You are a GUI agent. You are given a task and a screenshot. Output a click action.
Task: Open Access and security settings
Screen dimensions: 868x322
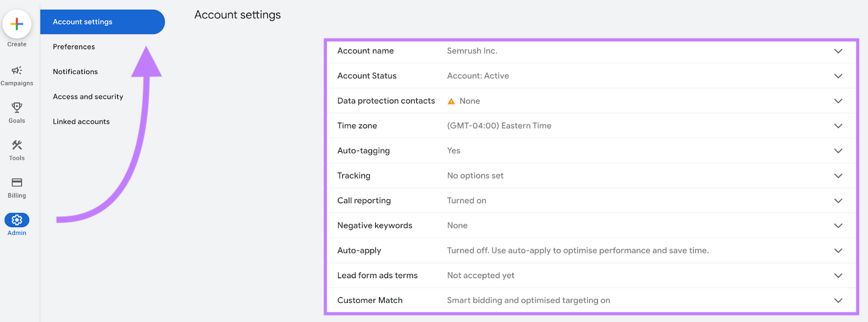pyautogui.click(x=88, y=96)
